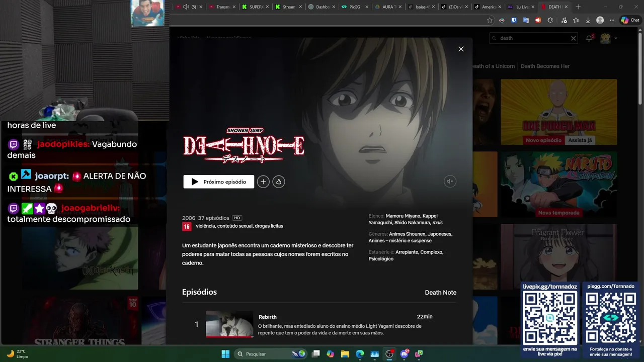
Task: Click the pixgg.com/Tornnado QR code
Action: (610, 318)
